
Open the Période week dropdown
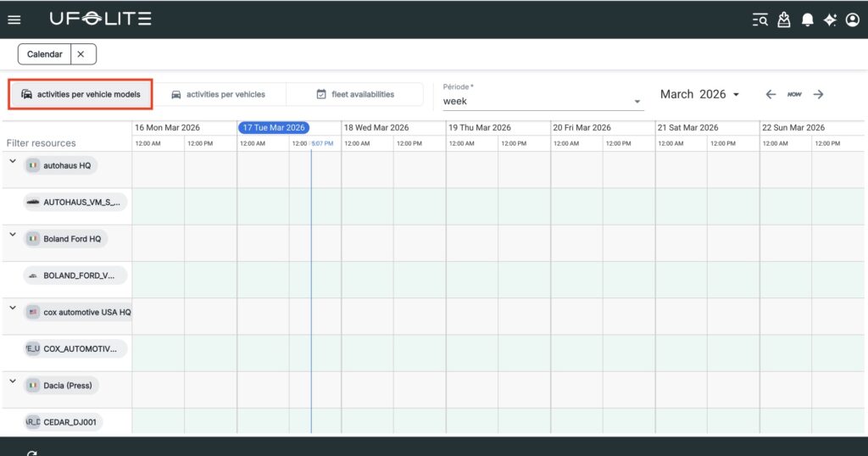pyautogui.click(x=542, y=101)
